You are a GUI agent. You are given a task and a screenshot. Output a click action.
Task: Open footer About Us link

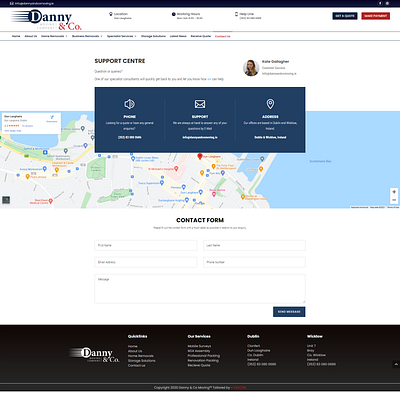coord(135,351)
